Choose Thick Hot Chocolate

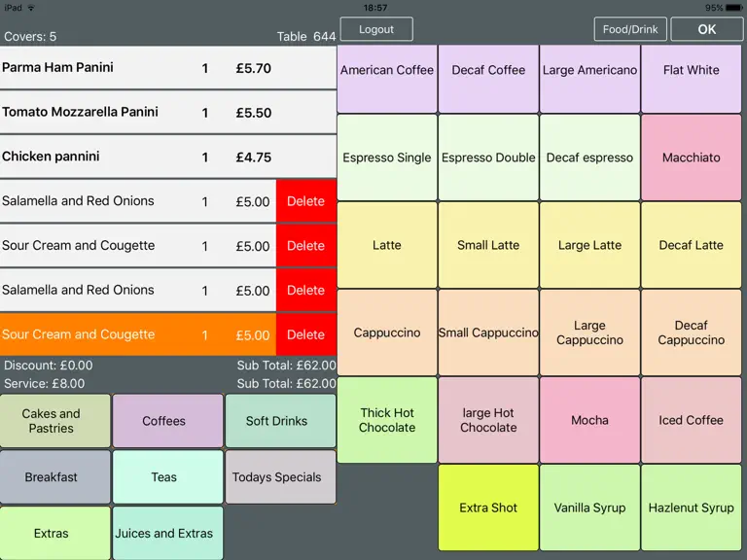[387, 420]
